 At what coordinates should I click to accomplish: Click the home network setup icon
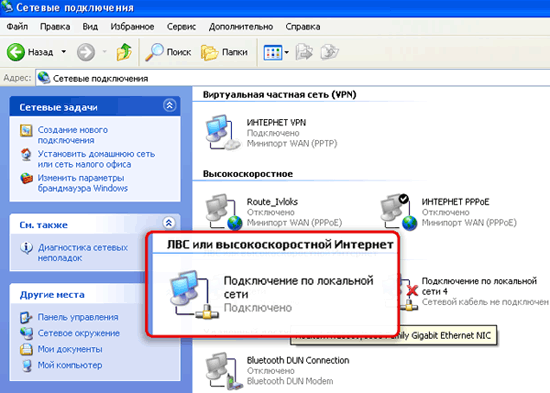(26, 154)
